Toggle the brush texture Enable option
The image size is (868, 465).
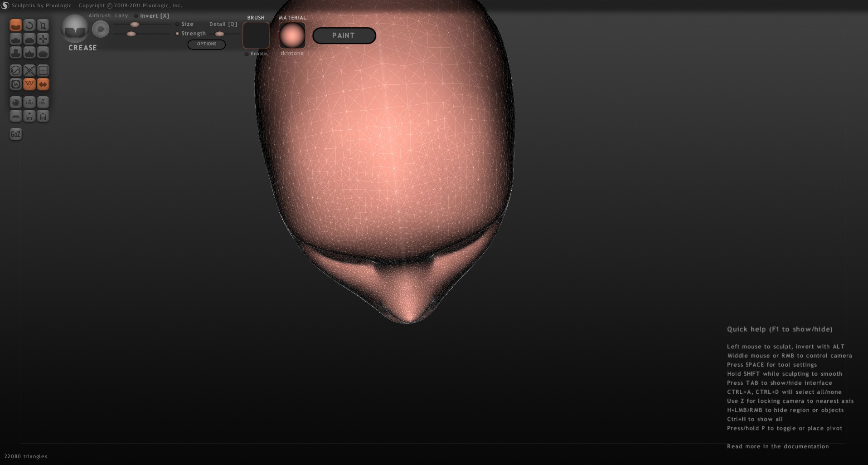(256, 54)
